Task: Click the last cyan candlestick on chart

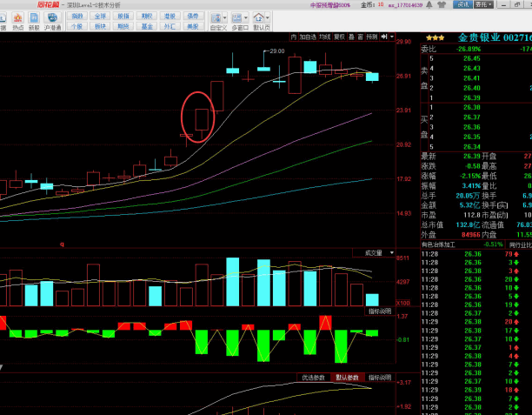Action: coord(372,77)
